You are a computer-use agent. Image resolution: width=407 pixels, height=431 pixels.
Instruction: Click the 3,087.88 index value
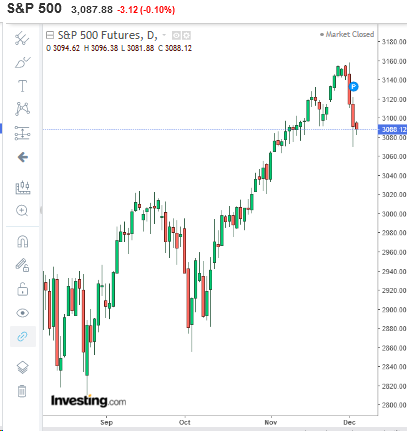[x=92, y=10]
